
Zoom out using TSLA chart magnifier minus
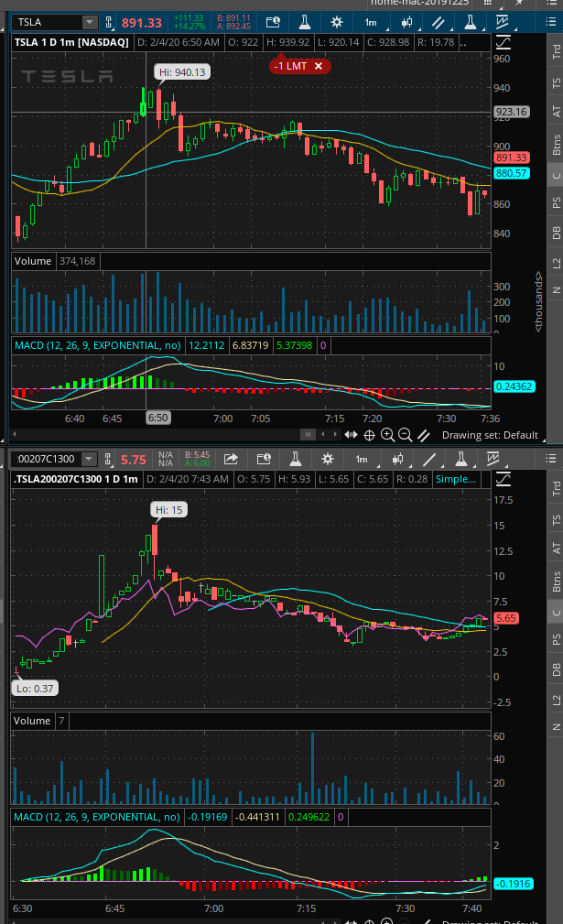click(x=406, y=435)
